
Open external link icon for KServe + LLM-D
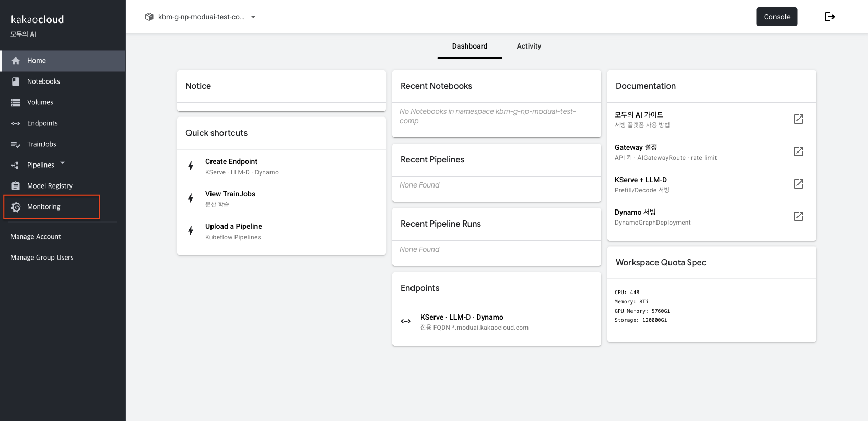tap(799, 184)
